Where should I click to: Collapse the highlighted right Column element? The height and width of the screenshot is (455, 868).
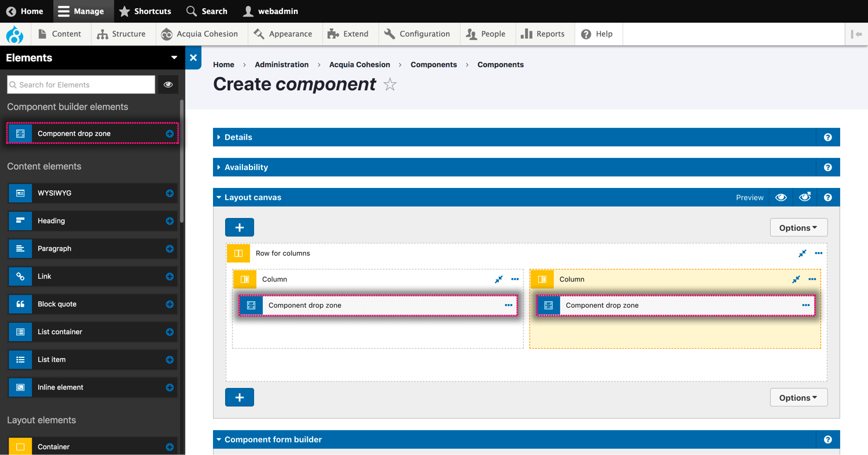pyautogui.click(x=796, y=279)
